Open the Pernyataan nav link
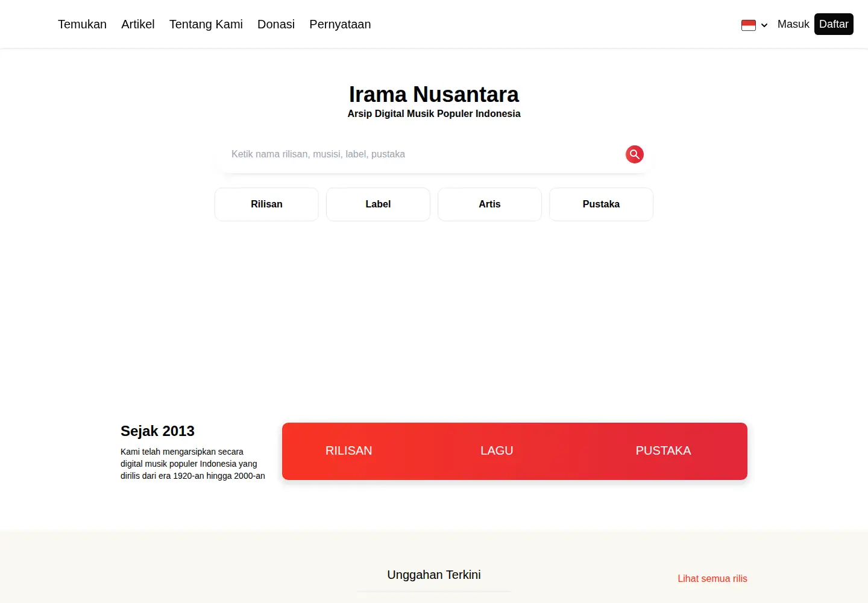 (340, 24)
